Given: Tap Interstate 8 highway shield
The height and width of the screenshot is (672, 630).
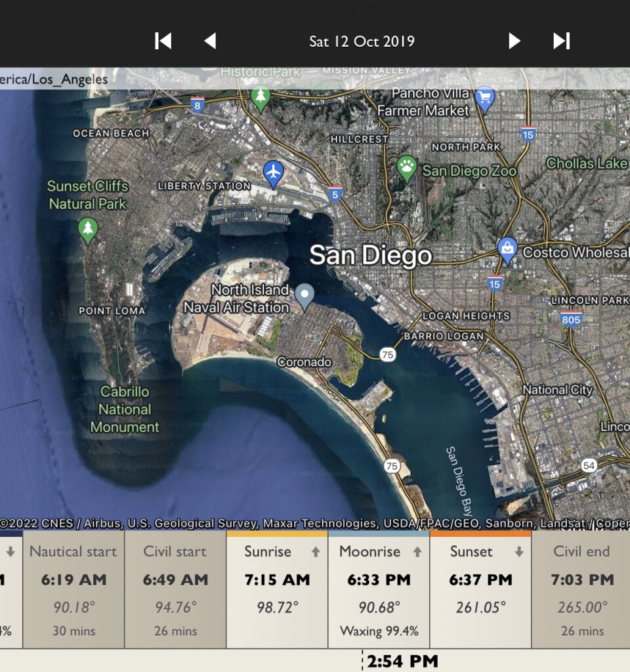Looking at the screenshot, I should click(197, 105).
